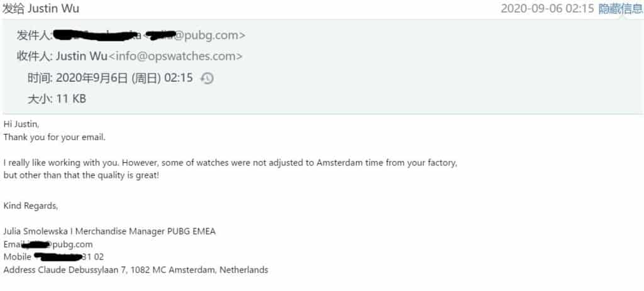
Task: Hide message details via 隐藏信息 link
Action: point(620,9)
